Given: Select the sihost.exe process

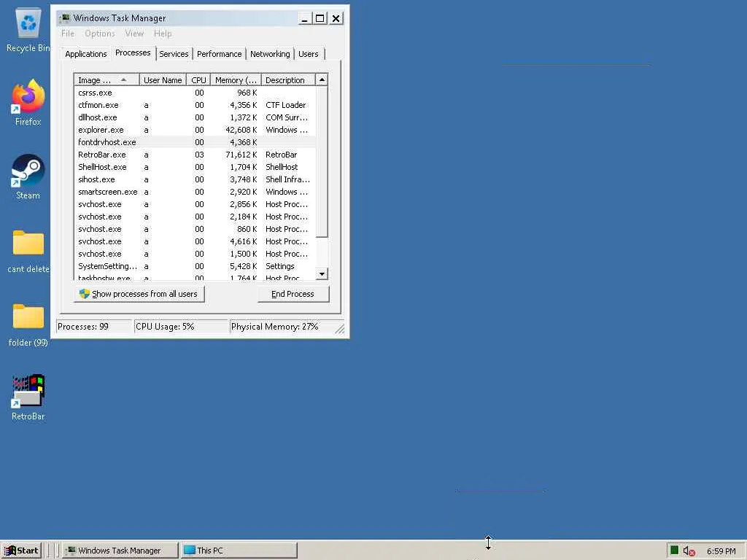Looking at the screenshot, I should (195, 179).
